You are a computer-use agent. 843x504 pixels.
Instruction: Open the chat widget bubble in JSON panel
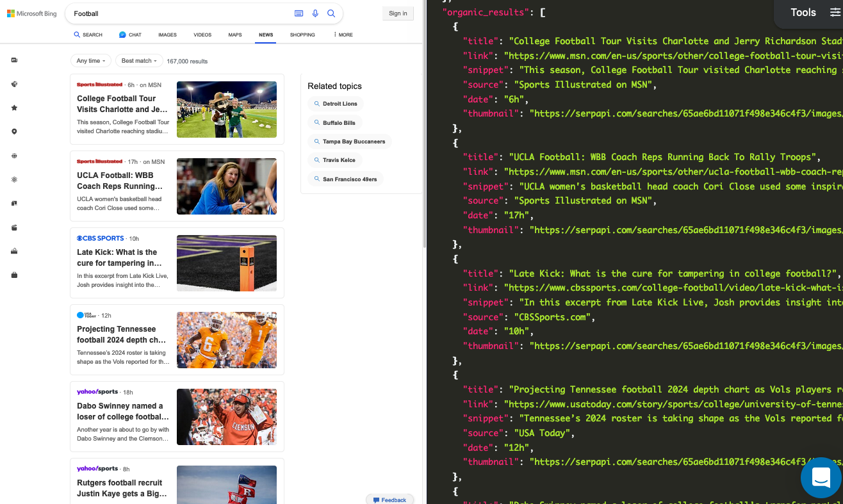click(x=821, y=478)
